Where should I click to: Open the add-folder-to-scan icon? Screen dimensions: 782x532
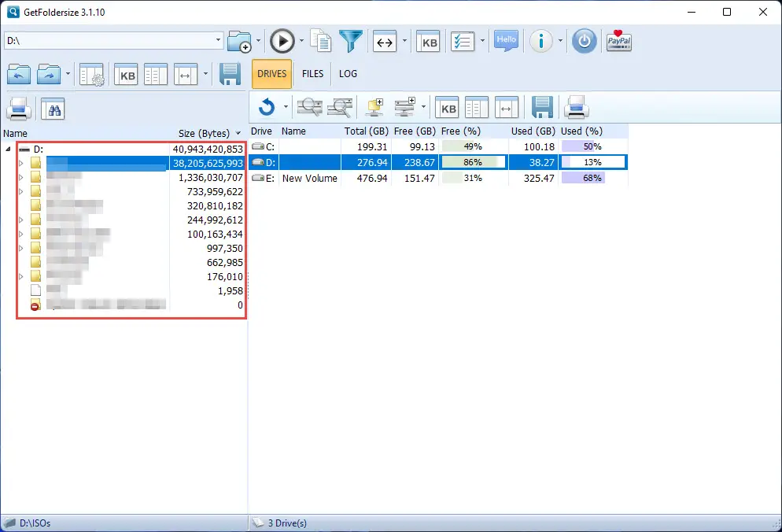[239, 42]
